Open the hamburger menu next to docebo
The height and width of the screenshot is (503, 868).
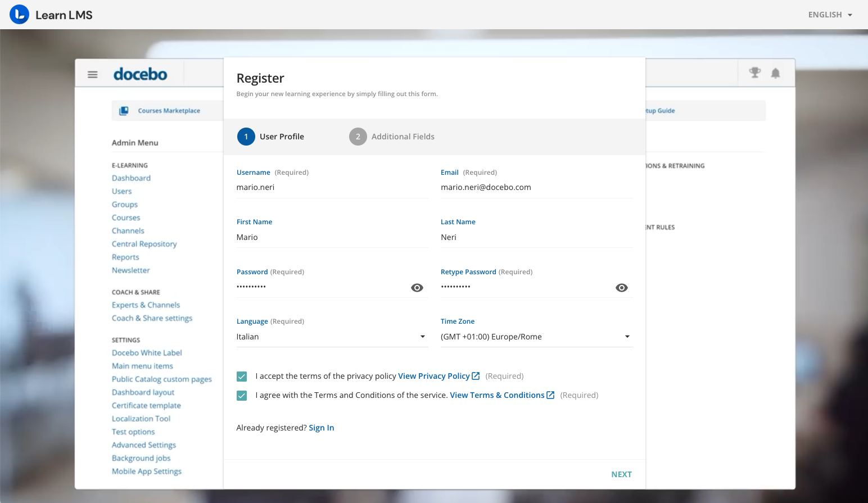coord(93,74)
